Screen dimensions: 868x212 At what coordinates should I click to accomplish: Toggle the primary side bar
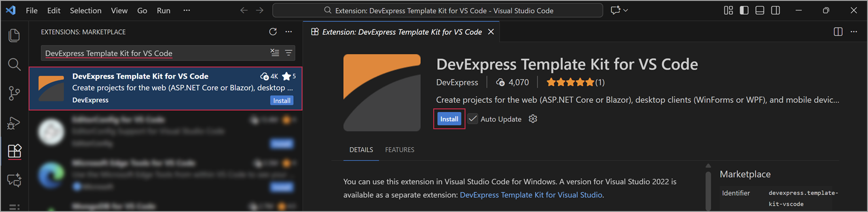(x=744, y=10)
